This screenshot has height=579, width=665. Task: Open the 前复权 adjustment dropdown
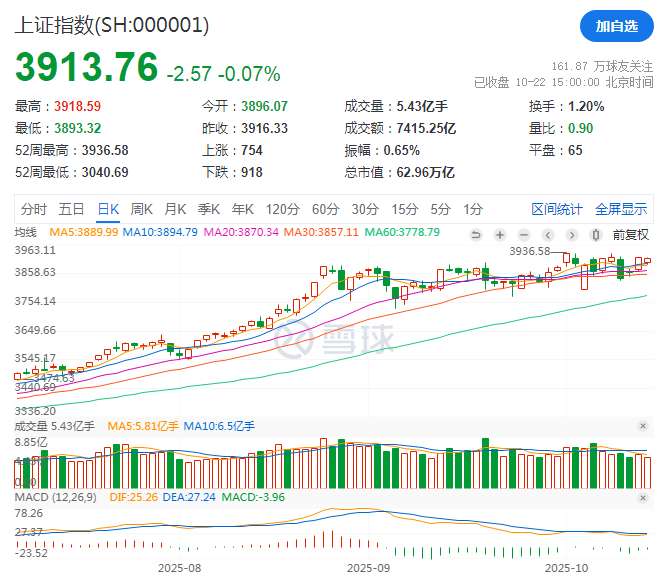(630, 235)
